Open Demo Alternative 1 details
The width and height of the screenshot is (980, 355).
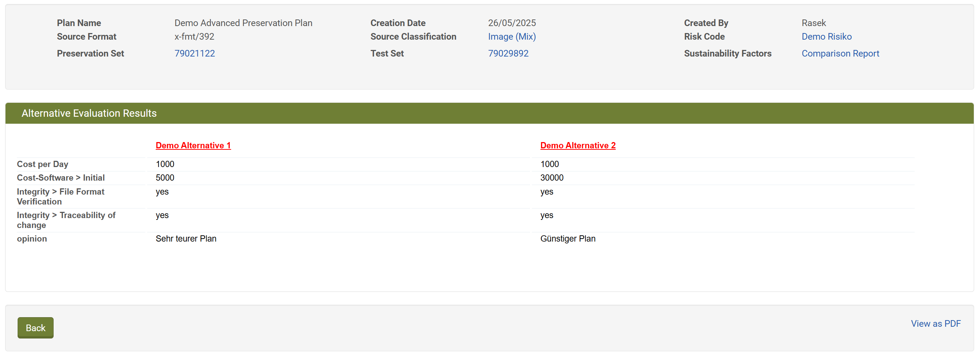point(193,145)
